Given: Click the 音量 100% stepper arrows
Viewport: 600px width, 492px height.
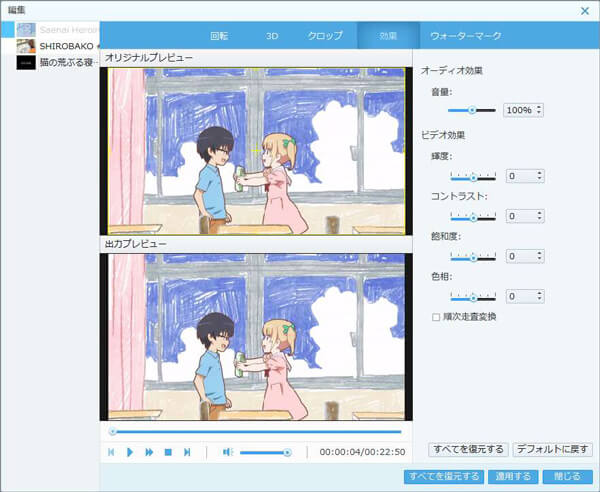Looking at the screenshot, I should pyautogui.click(x=539, y=110).
